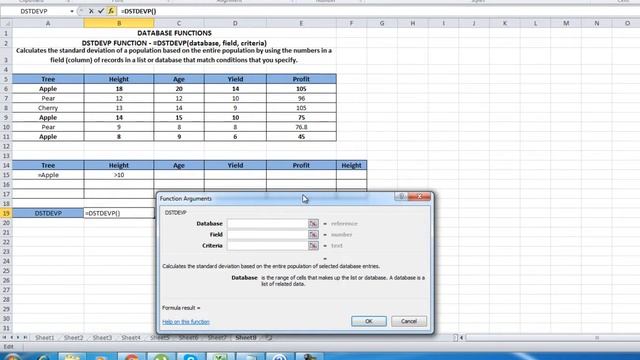Open Help on this function link
Screen dimensions: 640x360
click(x=186, y=322)
